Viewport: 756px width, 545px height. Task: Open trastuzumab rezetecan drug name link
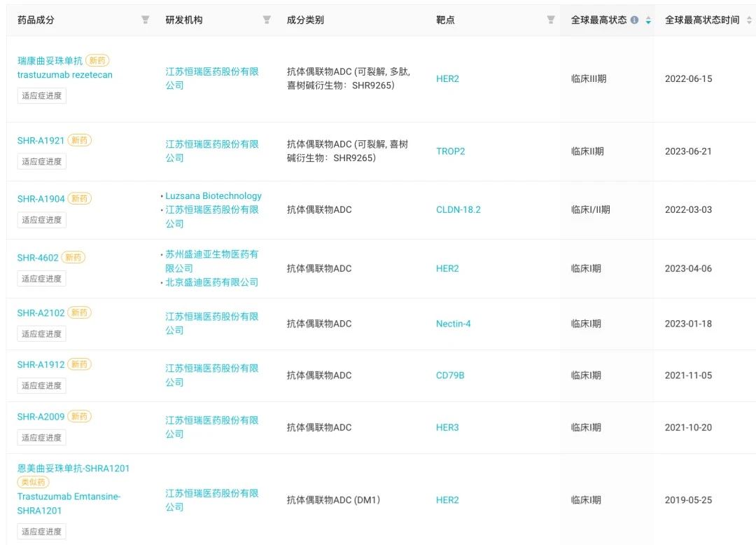[x=64, y=75]
